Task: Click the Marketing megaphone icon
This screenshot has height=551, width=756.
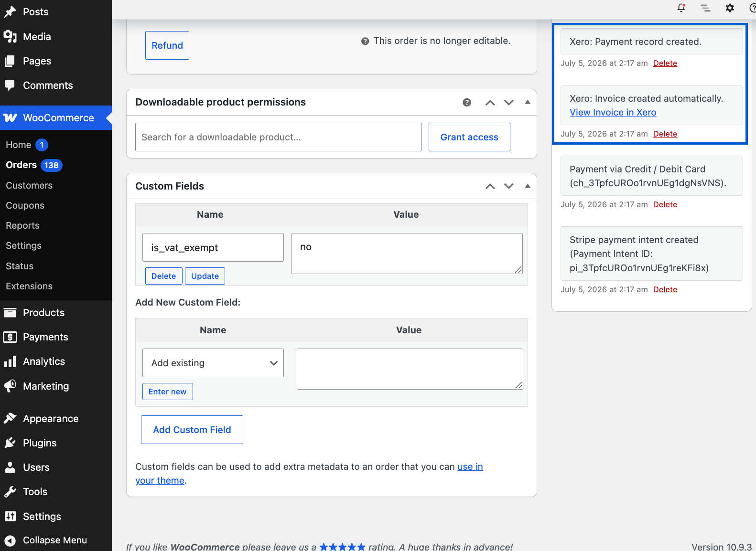Action: point(10,386)
